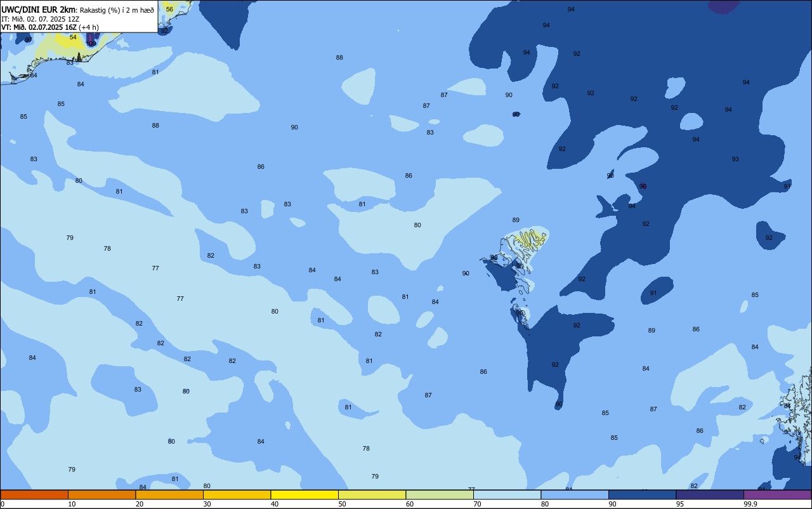Select the bright yellow 40–50 legend swatch
This screenshot has height=509, width=812.
pyautogui.click(x=304, y=494)
